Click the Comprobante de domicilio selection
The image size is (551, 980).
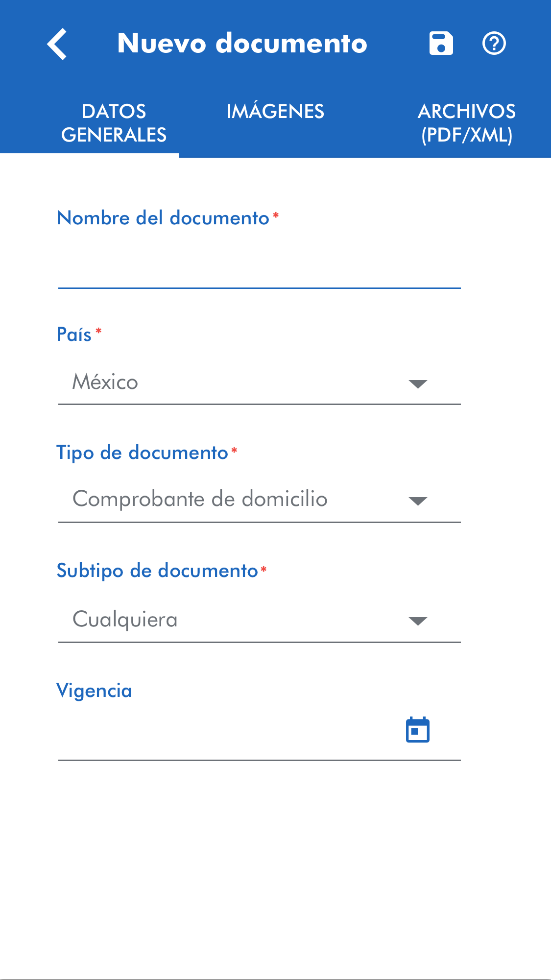(x=200, y=499)
